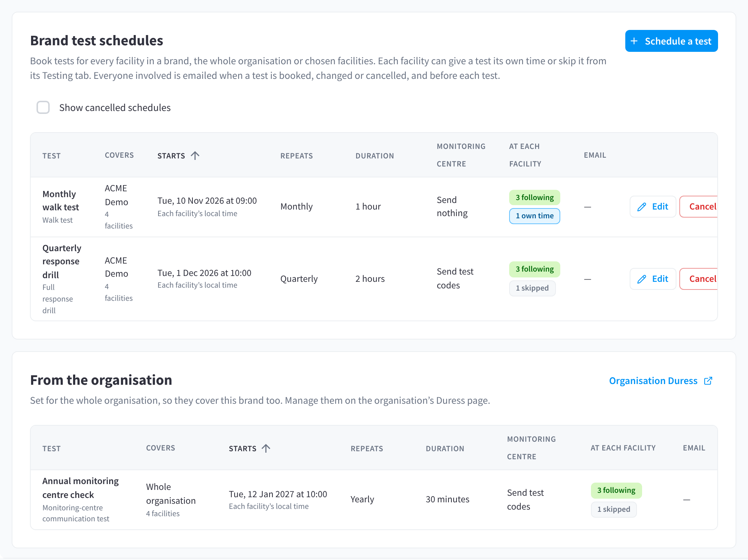This screenshot has height=560, width=748.
Task: Click the 1 skipped badge on Quarterly response drill
Action: pyautogui.click(x=532, y=288)
